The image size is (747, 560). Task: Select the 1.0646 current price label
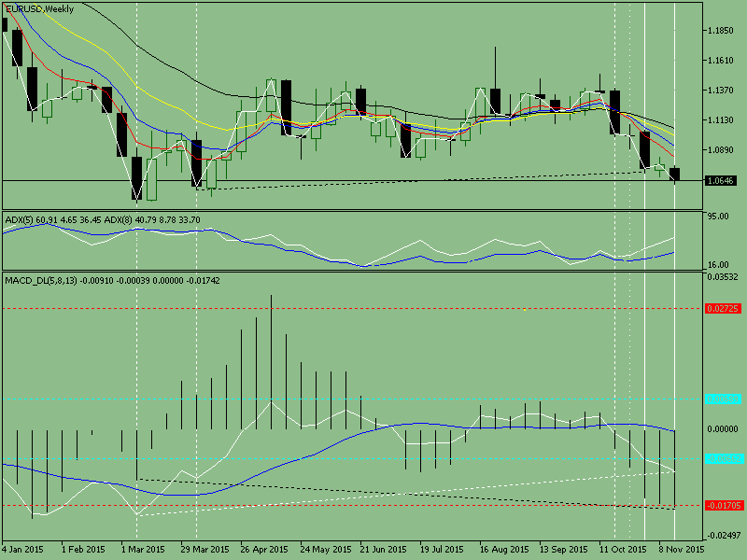720,180
